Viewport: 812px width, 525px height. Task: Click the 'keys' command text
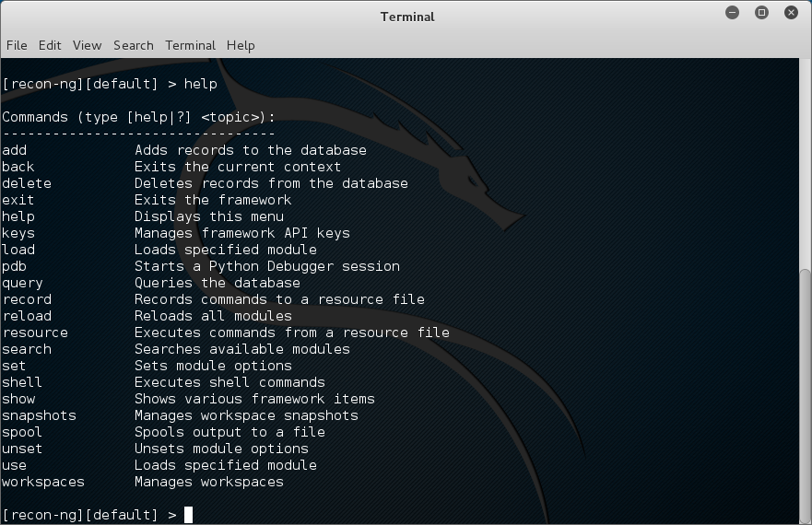[18, 234]
